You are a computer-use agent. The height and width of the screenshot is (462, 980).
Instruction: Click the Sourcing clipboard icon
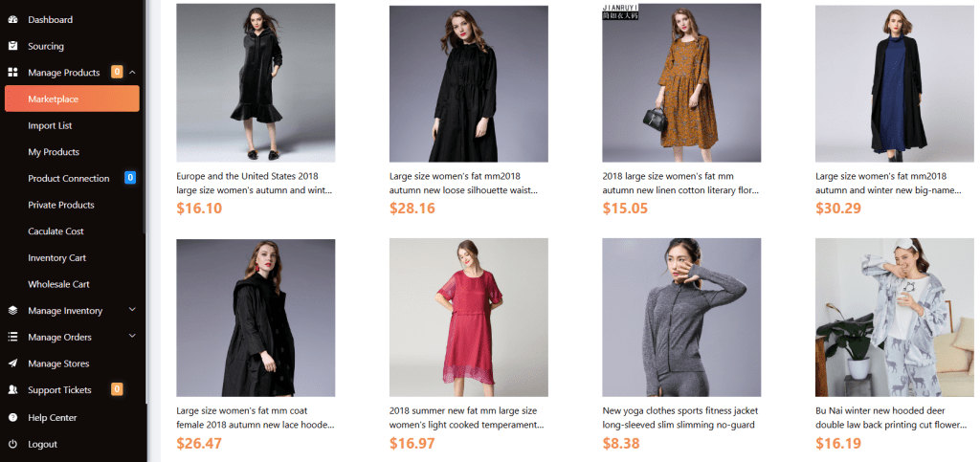point(12,46)
